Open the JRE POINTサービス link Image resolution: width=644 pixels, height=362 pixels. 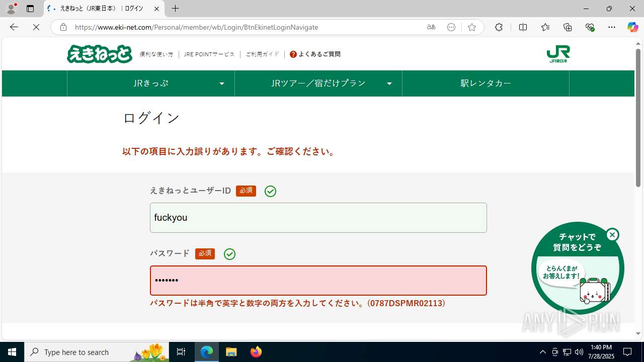[209, 54]
